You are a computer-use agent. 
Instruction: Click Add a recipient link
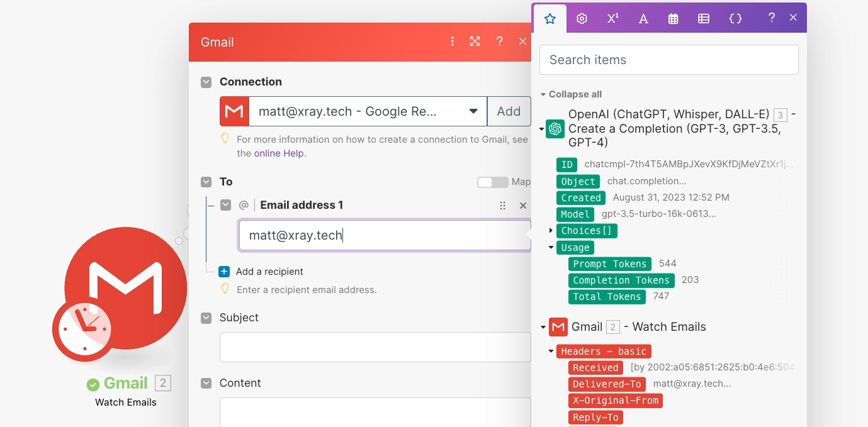269,272
